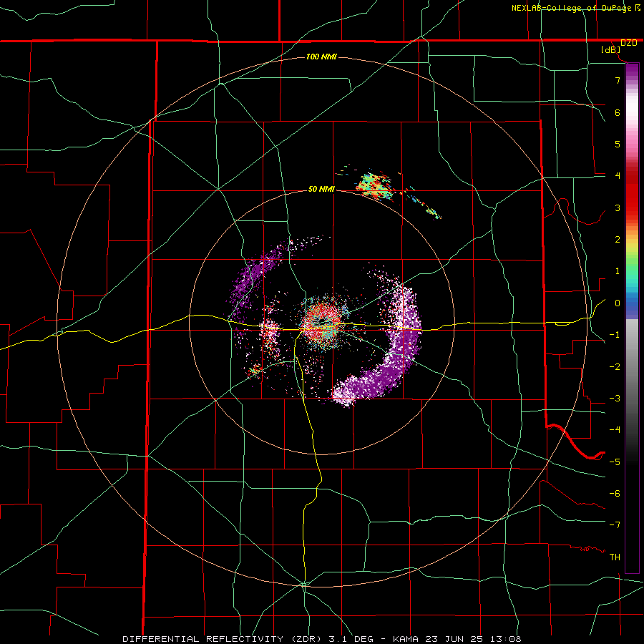Click the -3 value on the scale

point(615,399)
